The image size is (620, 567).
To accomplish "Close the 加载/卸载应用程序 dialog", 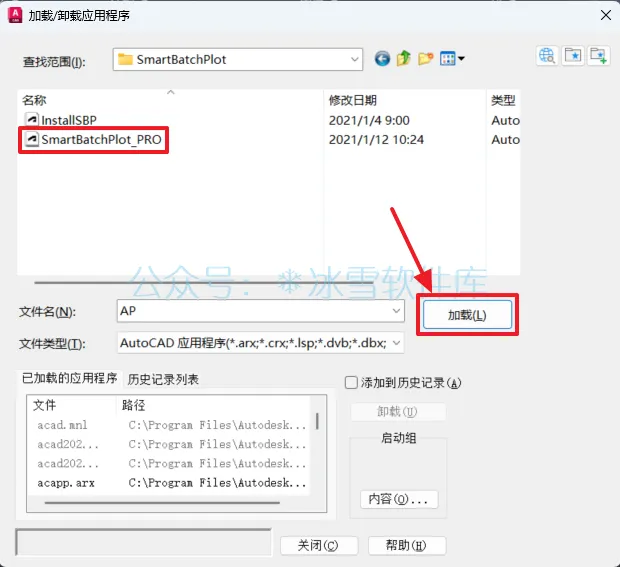I will [605, 15].
